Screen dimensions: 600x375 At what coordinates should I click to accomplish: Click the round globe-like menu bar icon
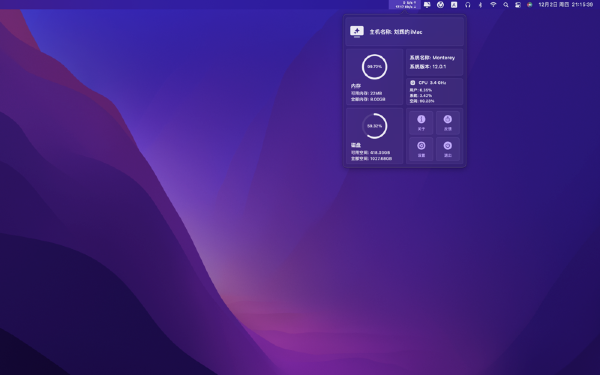pyautogui.click(x=440, y=5)
